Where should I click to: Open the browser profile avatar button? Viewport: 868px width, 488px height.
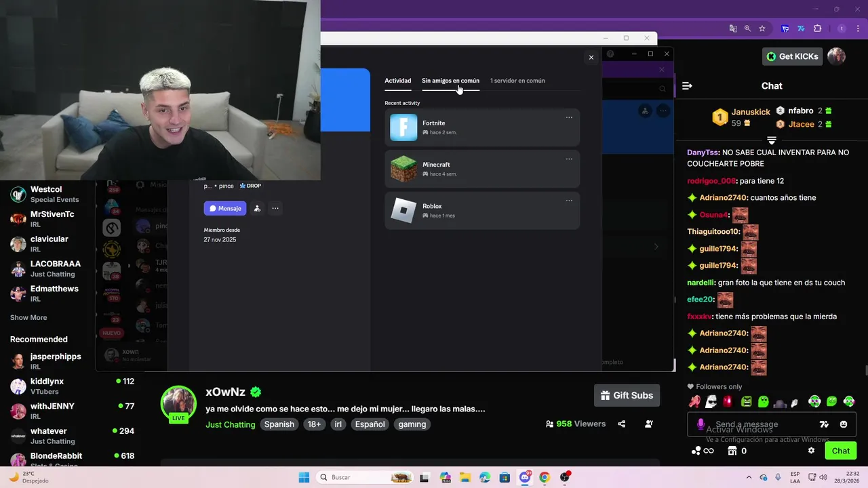point(842,28)
